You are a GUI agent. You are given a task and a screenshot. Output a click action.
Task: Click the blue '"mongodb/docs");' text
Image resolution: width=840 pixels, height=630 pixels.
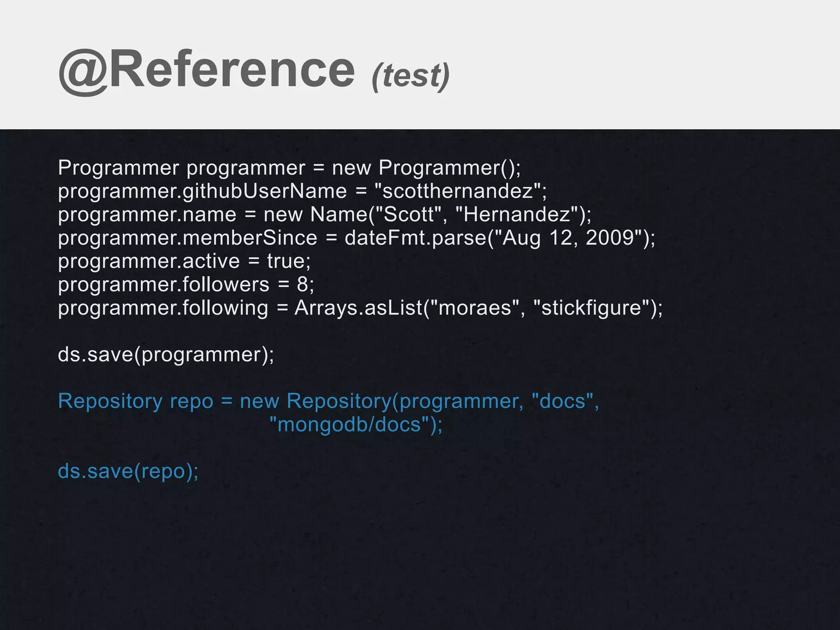coord(356,425)
